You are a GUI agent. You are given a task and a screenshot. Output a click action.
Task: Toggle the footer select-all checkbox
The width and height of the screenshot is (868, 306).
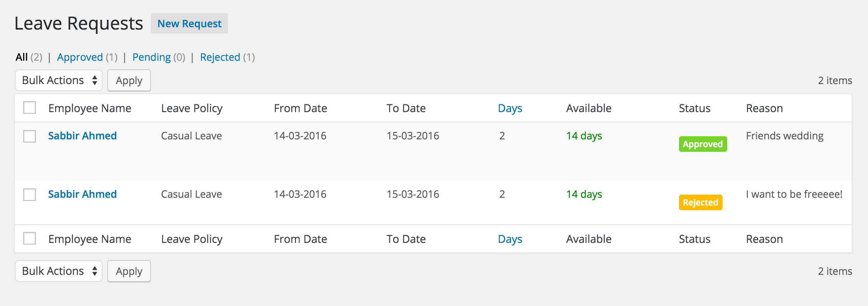click(30, 239)
